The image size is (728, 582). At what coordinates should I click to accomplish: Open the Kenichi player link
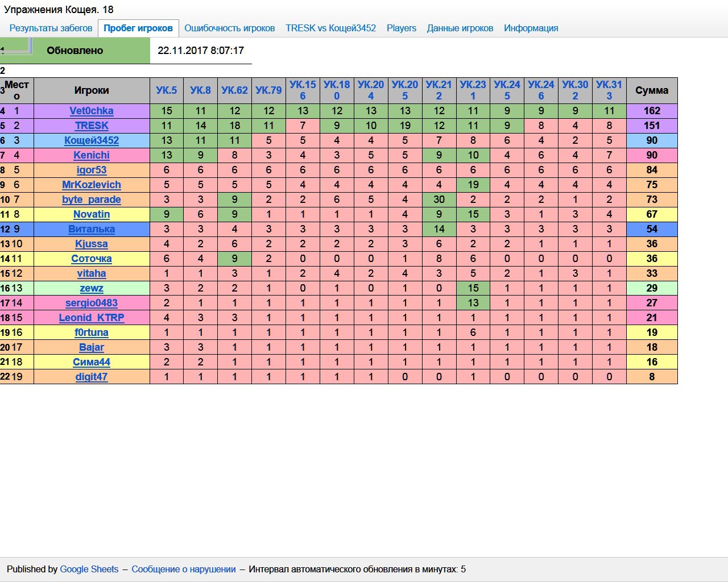(x=92, y=155)
